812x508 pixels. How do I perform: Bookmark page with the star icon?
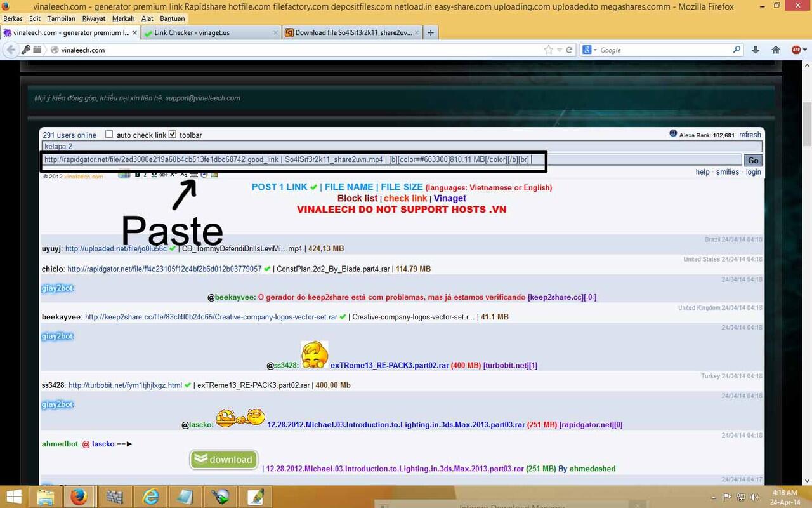548,50
